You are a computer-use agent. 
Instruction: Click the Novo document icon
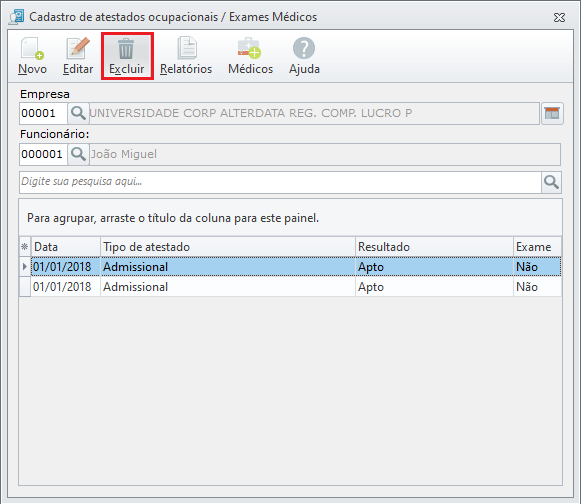(x=32, y=49)
